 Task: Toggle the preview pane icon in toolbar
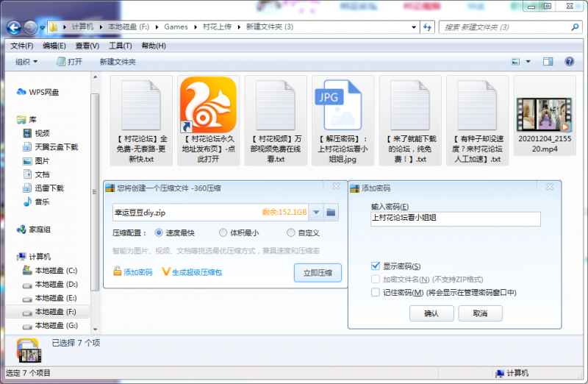(548, 62)
